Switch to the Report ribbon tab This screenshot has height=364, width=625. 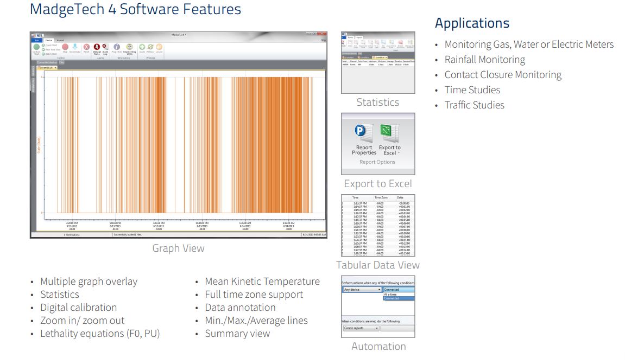tap(60, 41)
